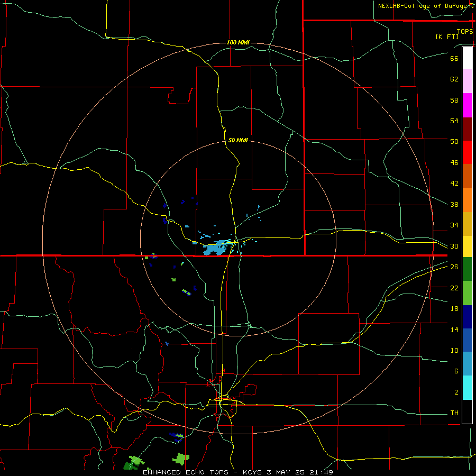The height and width of the screenshot is (476, 476).
Task: Click legend value 58
Action: point(454,100)
